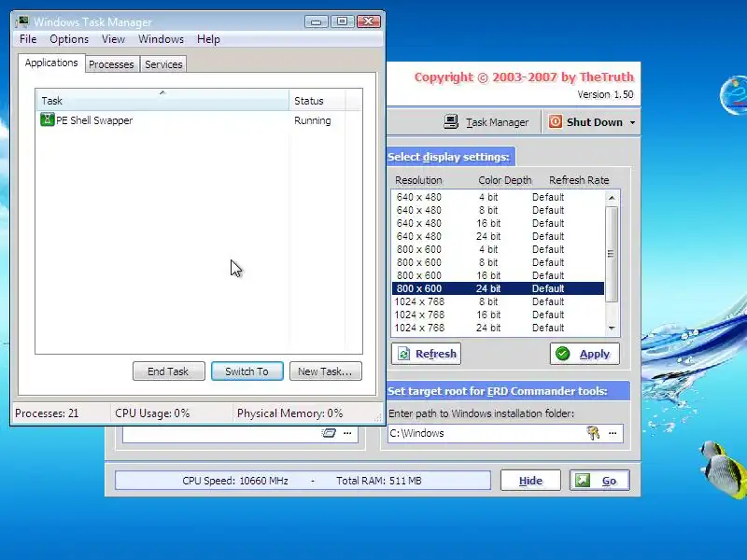
Task: Sort applications by Task column header
Action: [x=162, y=101]
